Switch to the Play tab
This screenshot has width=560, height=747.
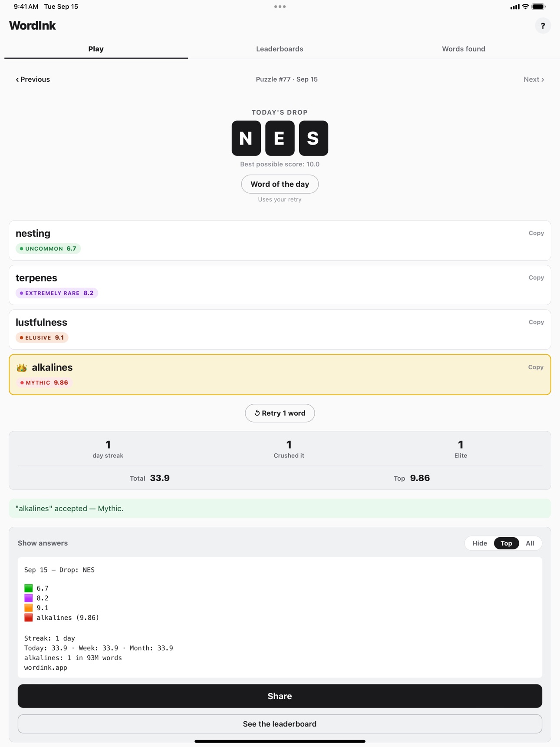point(96,49)
